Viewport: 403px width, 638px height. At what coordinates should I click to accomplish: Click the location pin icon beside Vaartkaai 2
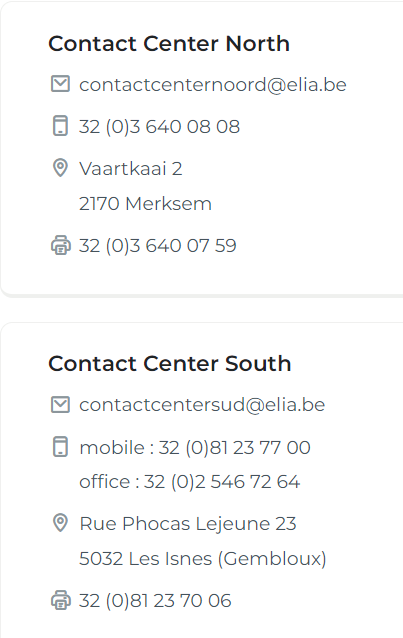[60, 168]
